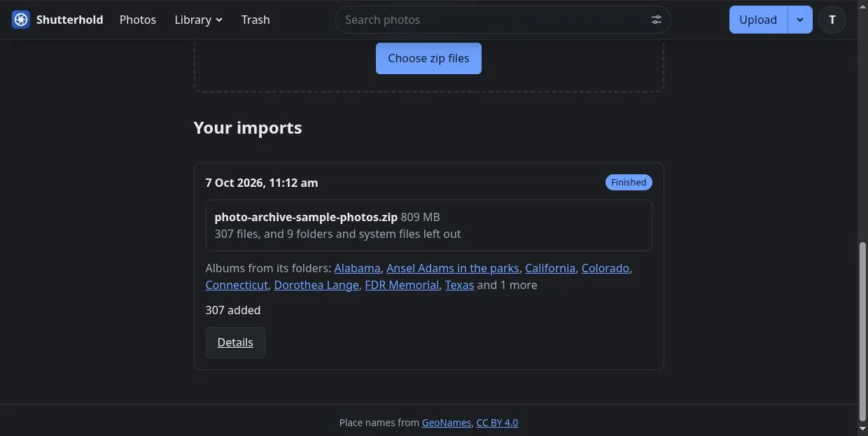Click the 809 MB file size
Viewport: 868px width, 436px height.
click(420, 217)
